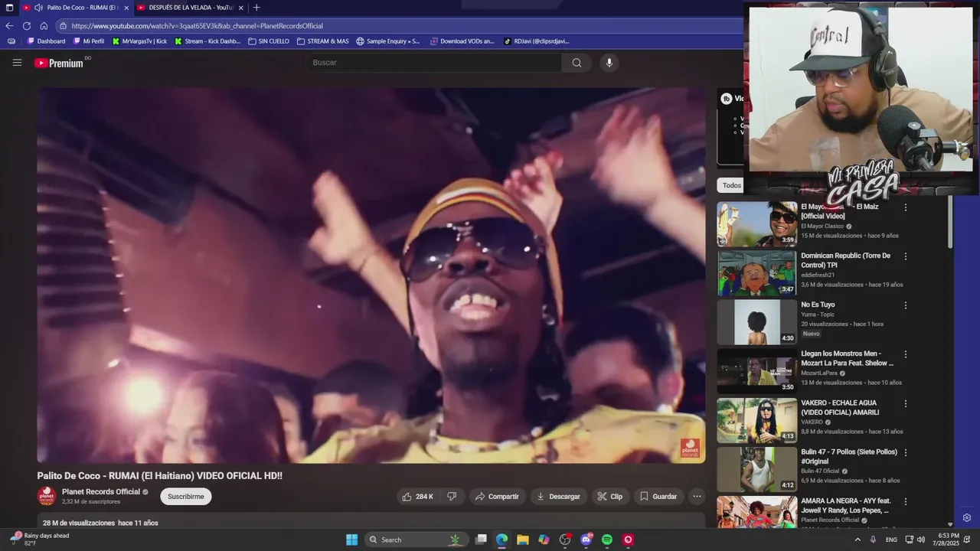
Task: Open Download VODs bookmark
Action: click(x=462, y=41)
